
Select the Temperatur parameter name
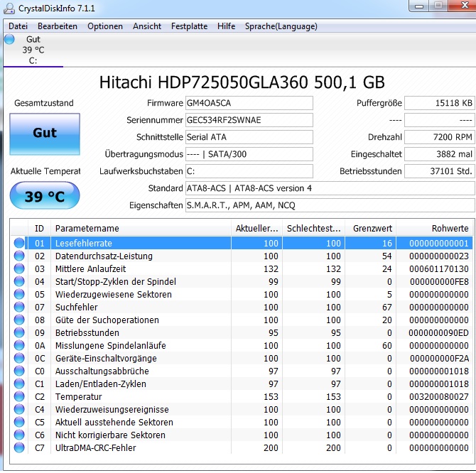[x=78, y=396]
